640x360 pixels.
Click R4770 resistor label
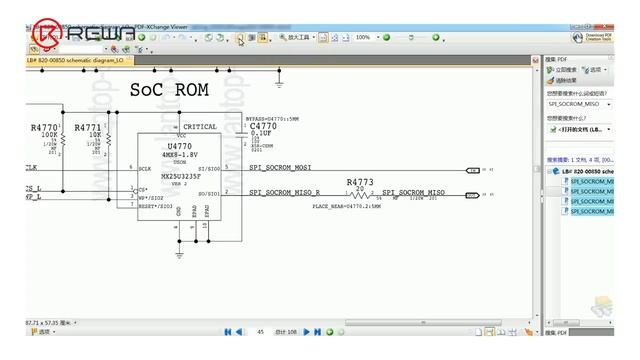(x=44, y=128)
